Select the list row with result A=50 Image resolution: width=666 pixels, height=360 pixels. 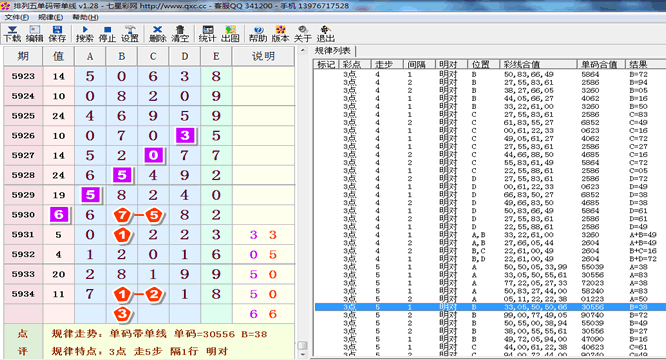pyautogui.click(x=490, y=299)
